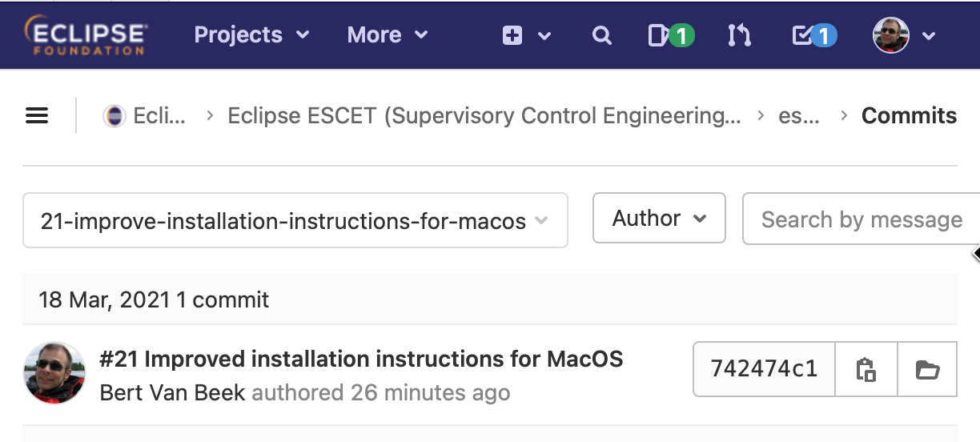The height and width of the screenshot is (442, 980).
Task: Click the Eclipse Foundation logo
Action: click(x=85, y=35)
